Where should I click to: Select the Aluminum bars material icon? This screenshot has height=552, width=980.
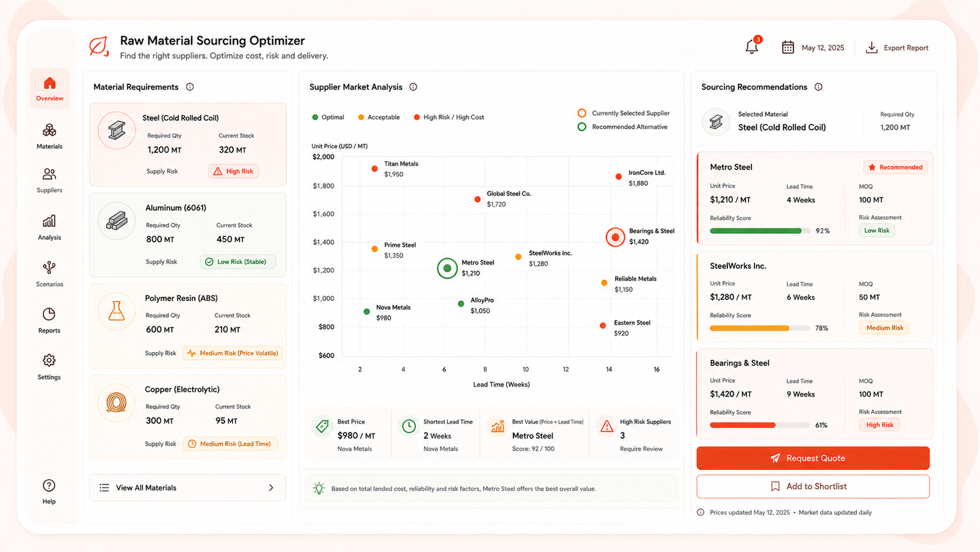pyautogui.click(x=117, y=221)
